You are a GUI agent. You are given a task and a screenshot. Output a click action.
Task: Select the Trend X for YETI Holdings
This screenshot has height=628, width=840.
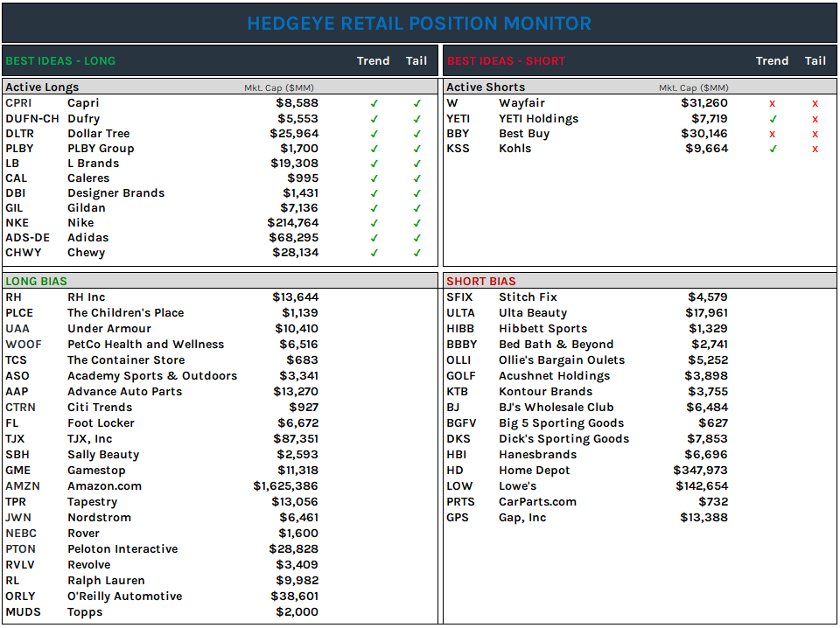tap(773, 118)
